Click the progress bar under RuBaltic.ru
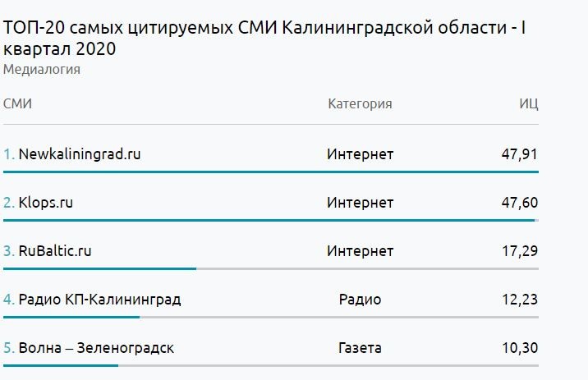This screenshot has width=588, height=380. click(x=99, y=268)
